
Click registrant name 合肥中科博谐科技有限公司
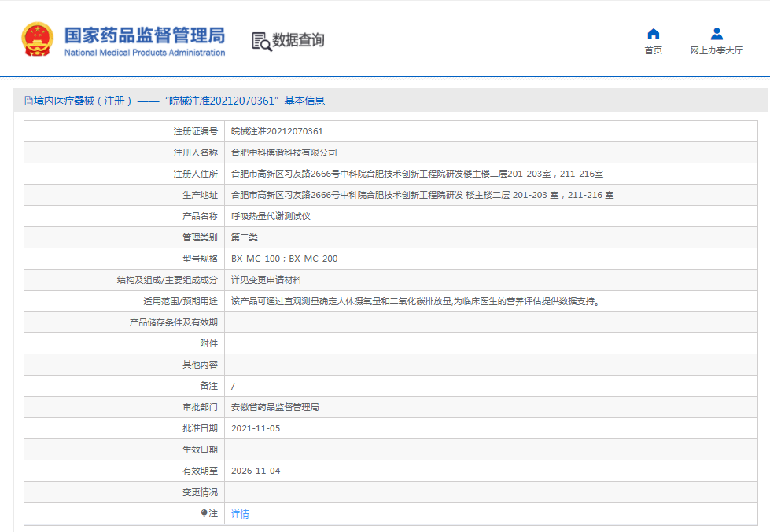point(284,152)
